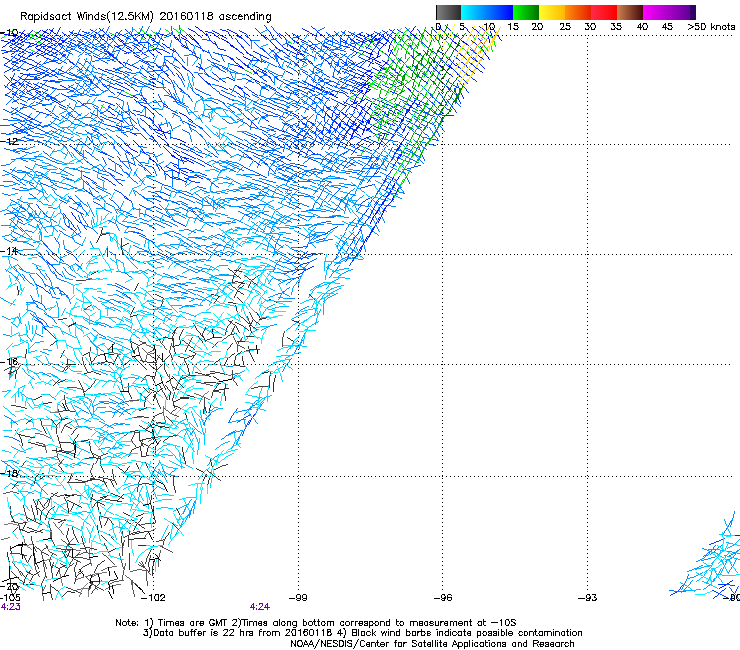Click the latitude label '-12'

[x=9, y=141]
